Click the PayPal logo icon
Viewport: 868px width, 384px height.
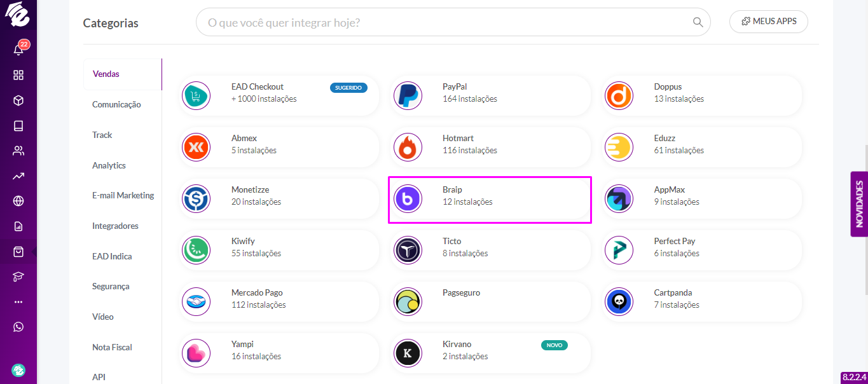[408, 96]
